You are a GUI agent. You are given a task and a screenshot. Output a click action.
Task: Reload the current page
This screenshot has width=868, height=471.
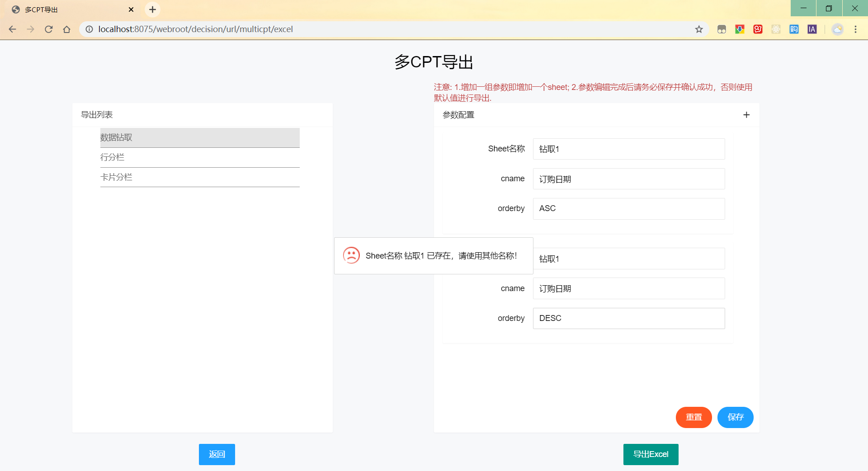point(49,29)
